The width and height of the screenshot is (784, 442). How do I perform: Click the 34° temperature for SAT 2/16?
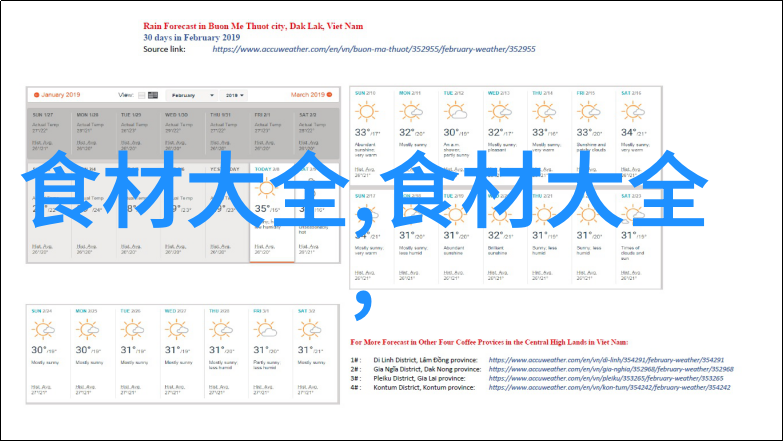pos(628,132)
